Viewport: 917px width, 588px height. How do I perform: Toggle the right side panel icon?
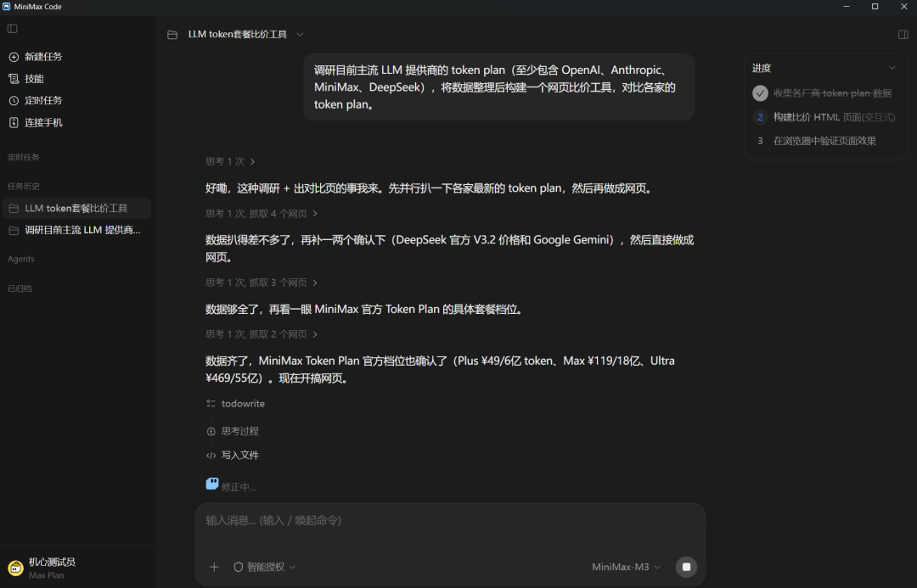[903, 35]
